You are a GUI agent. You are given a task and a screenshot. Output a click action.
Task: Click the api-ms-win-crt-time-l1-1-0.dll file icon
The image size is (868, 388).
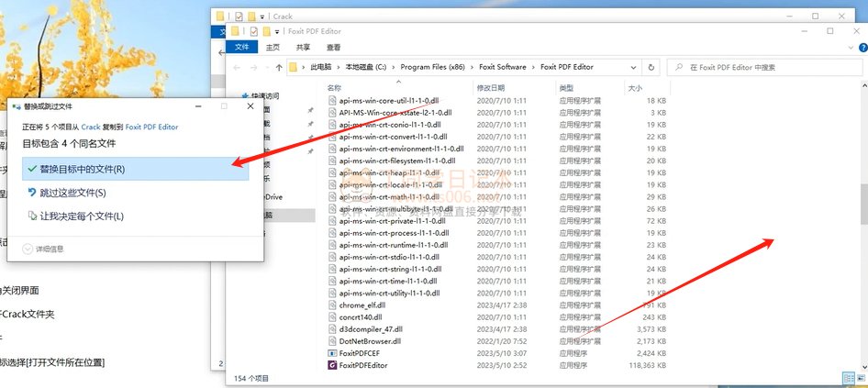pyautogui.click(x=332, y=282)
